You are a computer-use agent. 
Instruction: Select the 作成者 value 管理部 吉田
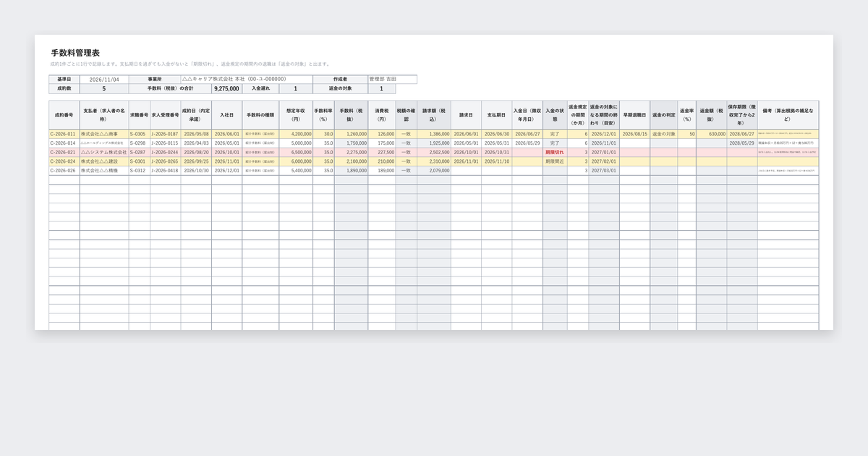point(392,79)
